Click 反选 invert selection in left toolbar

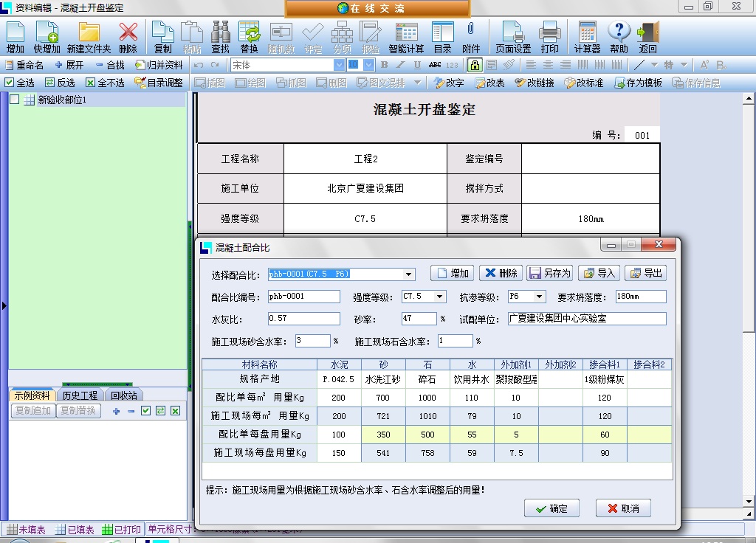(x=60, y=83)
